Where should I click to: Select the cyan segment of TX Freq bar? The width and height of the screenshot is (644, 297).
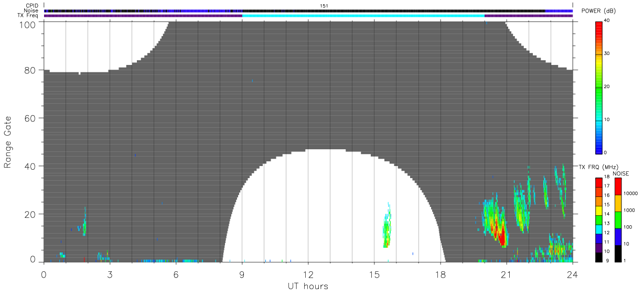click(x=363, y=16)
